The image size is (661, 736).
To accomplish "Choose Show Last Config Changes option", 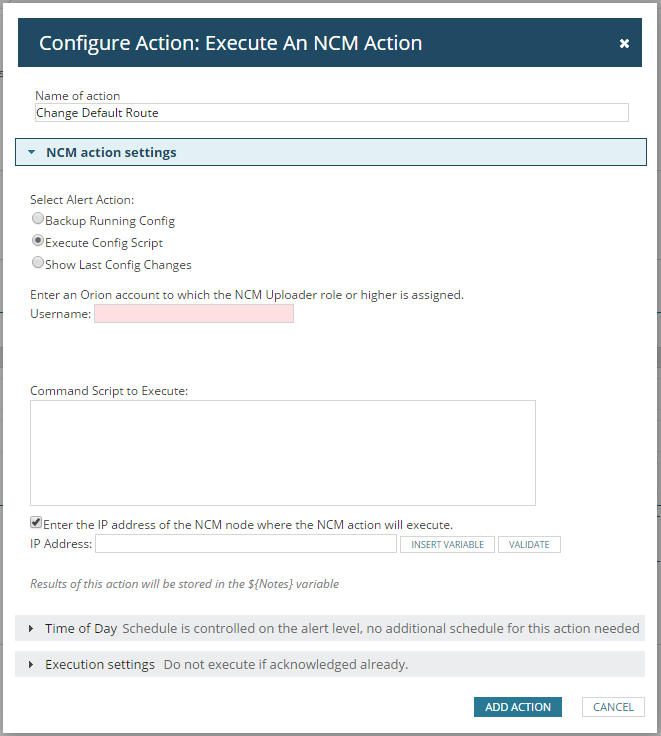I will coord(38,263).
